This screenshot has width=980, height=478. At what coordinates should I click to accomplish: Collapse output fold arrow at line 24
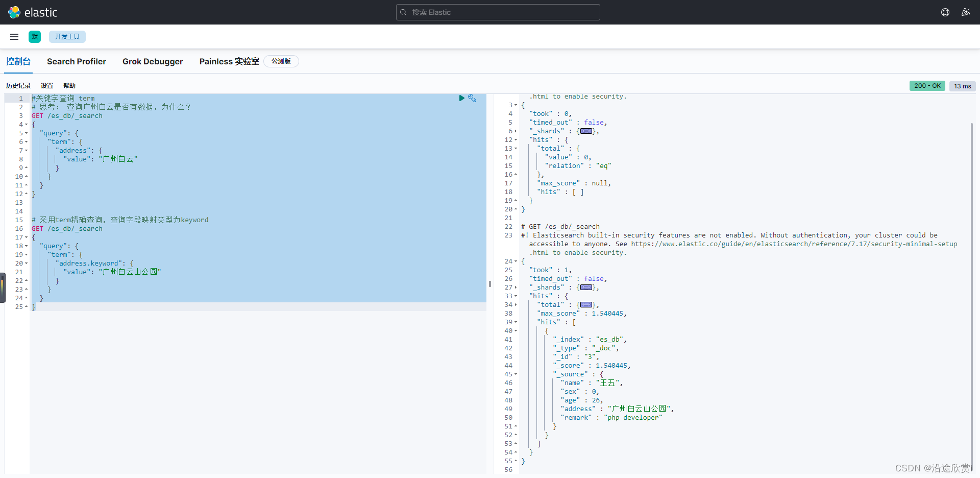[x=516, y=261]
